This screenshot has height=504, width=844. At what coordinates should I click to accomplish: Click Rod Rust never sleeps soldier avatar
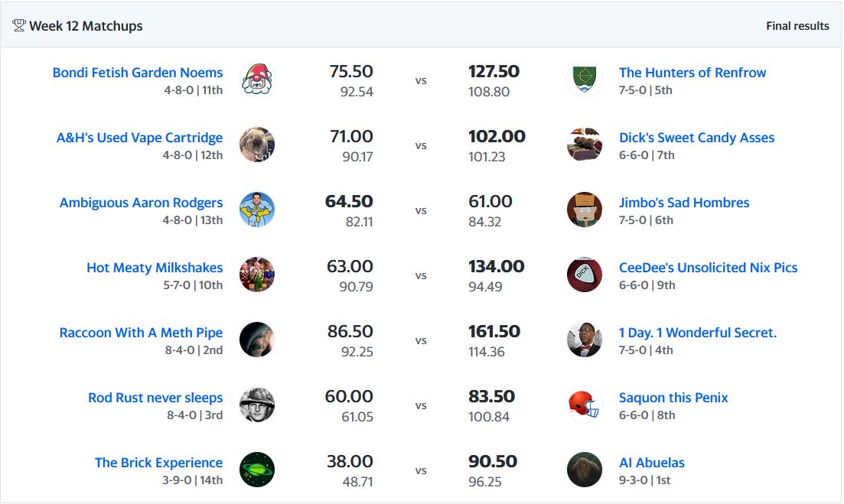(256, 405)
